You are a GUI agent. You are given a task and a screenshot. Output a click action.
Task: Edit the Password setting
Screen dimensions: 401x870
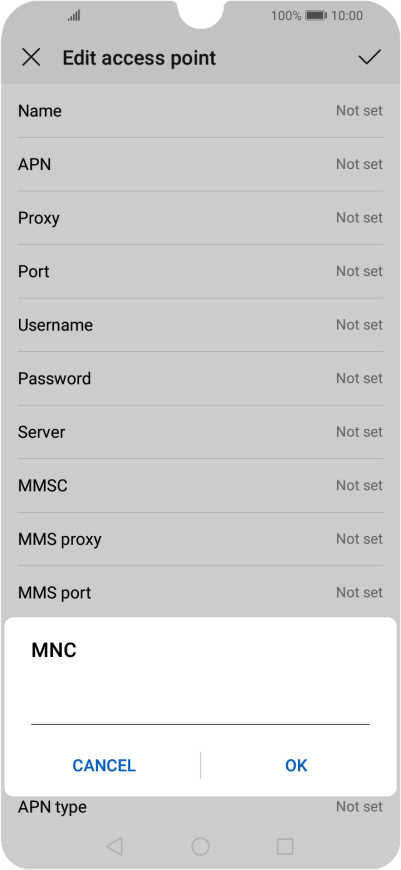click(200, 378)
